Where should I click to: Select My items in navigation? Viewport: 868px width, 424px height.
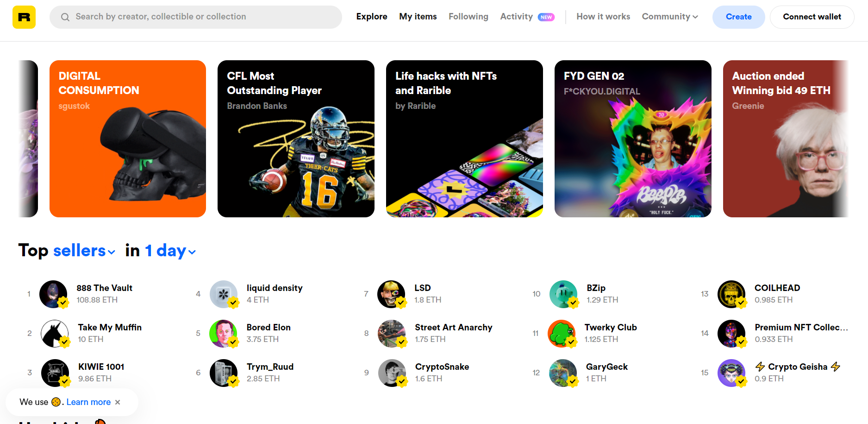418,17
